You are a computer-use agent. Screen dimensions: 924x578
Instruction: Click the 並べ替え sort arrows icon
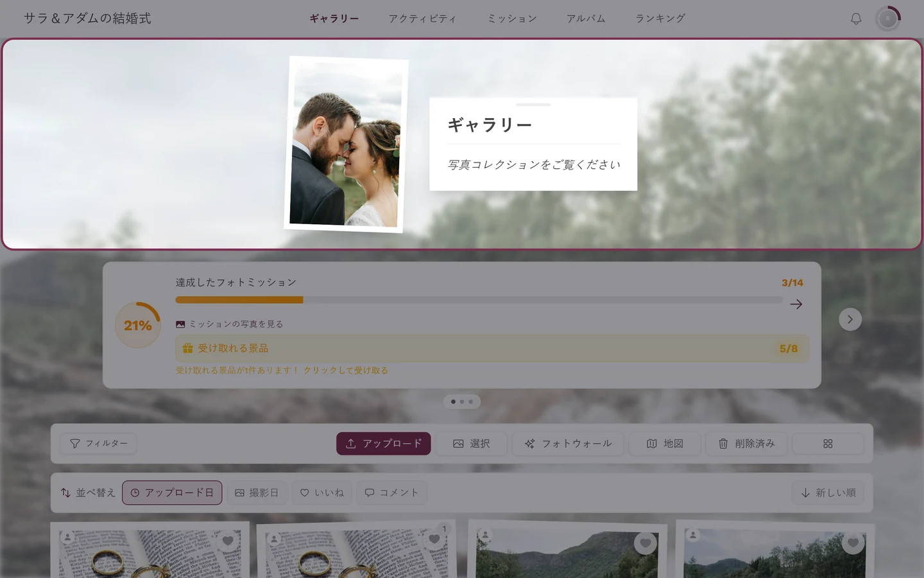[x=65, y=493]
